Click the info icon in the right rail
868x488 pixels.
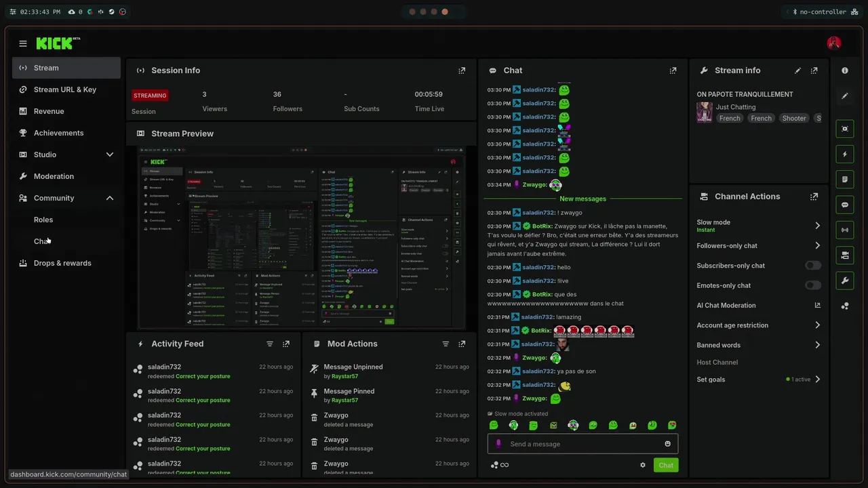pos(845,70)
